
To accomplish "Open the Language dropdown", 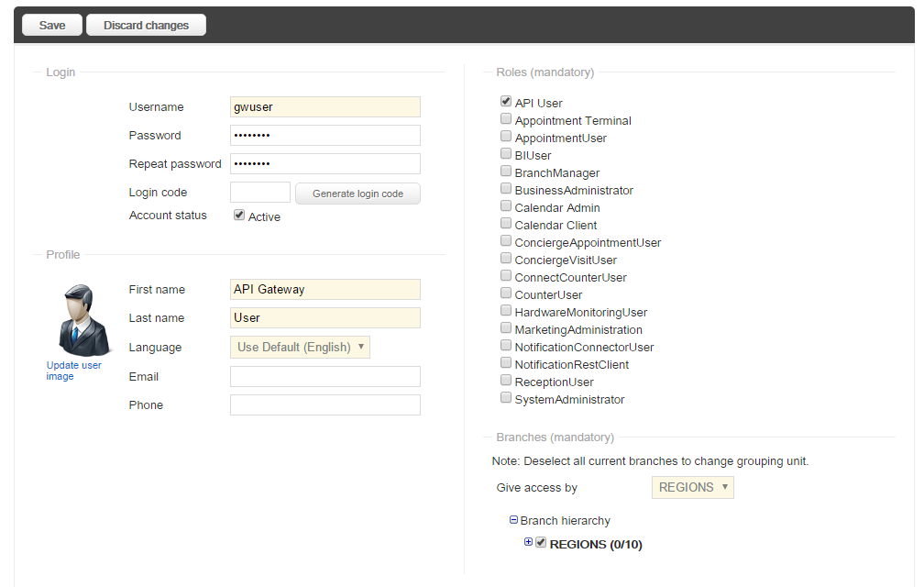I will point(300,347).
